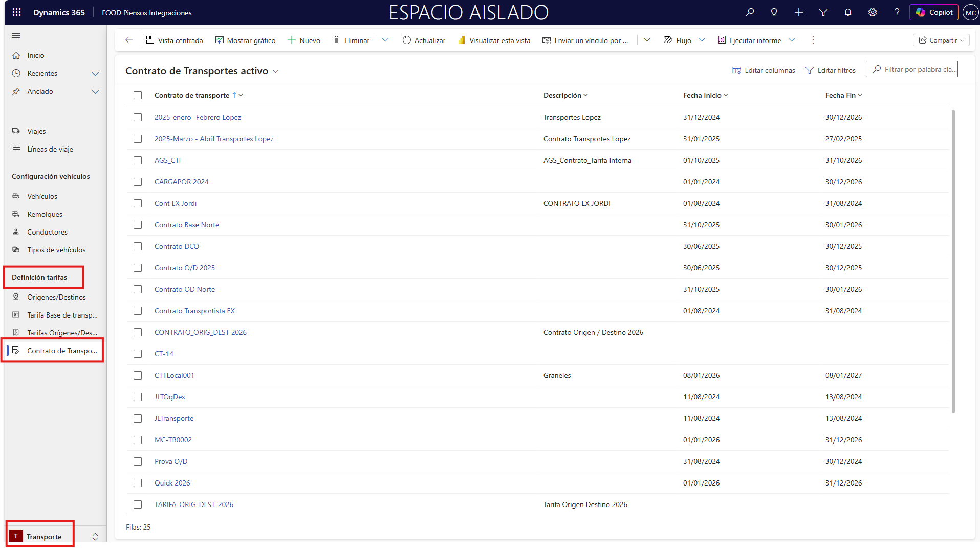Click the advanced filter funnel icon in header
This screenshot has height=548, width=980.
point(823,12)
